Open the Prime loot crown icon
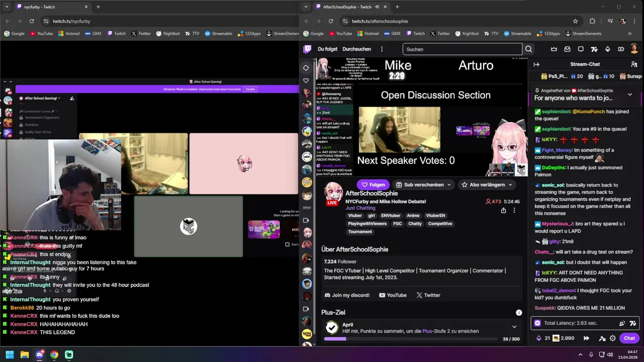Image resolution: width=644 pixels, height=362 pixels. pyautogui.click(x=554, y=49)
